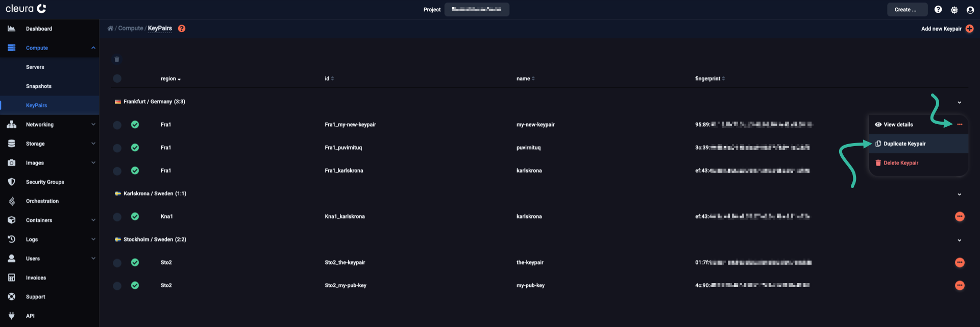Collapse the Compute sidebar section
This screenshot has width=980, height=327.
coord(93,48)
